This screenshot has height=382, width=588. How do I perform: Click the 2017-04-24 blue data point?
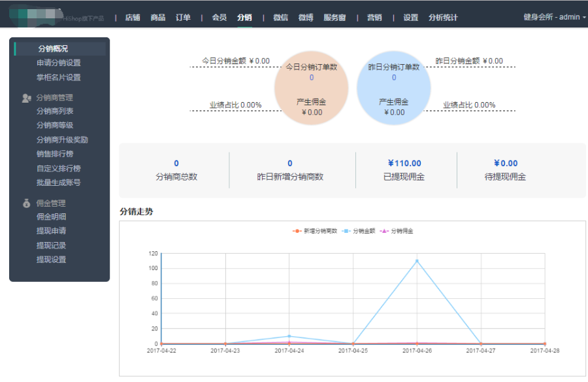289,336
